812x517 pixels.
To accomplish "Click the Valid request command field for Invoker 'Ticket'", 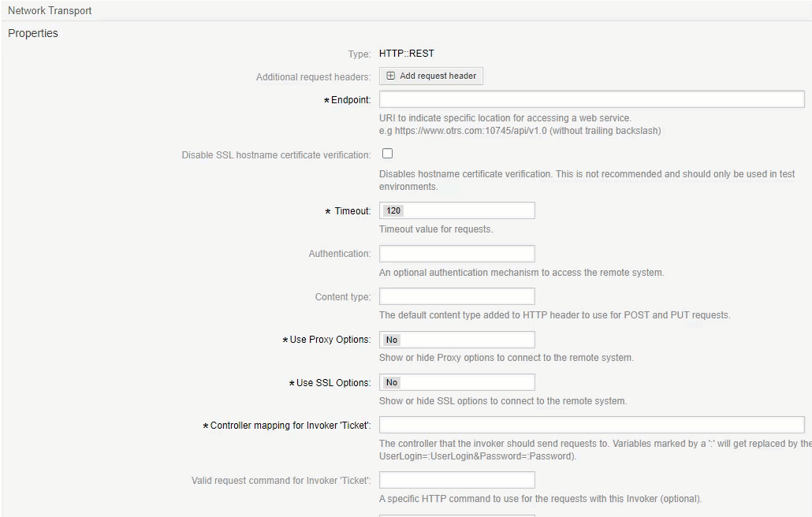I will (x=456, y=479).
